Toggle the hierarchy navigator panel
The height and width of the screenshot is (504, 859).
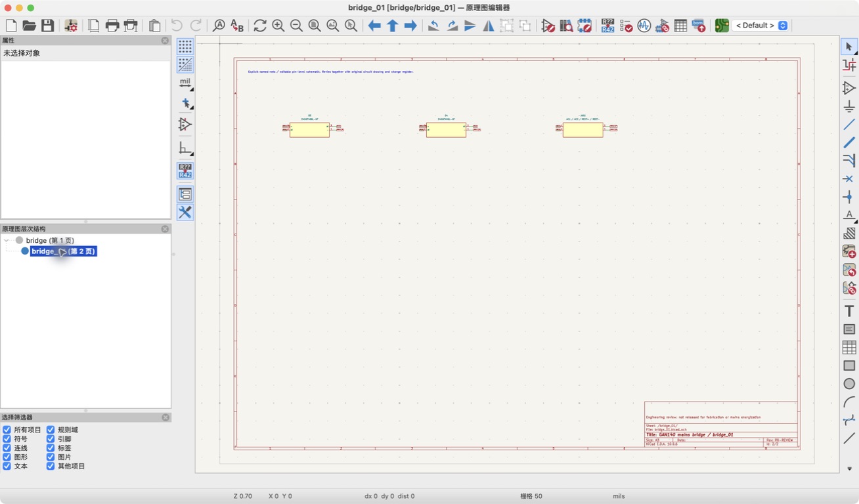[x=185, y=194]
